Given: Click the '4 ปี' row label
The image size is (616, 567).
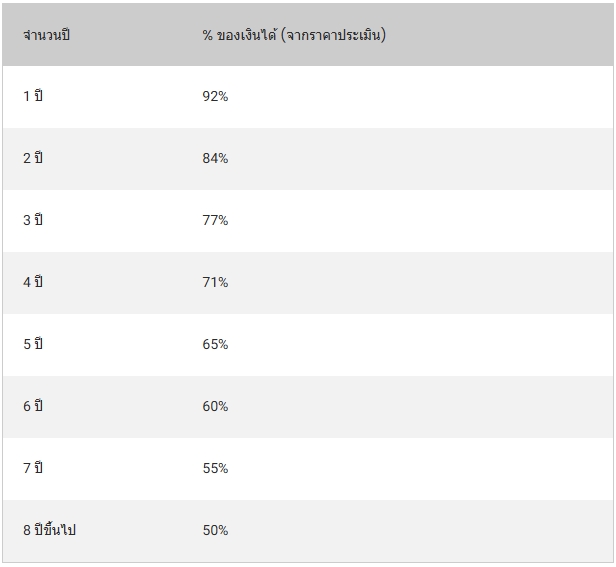Looking at the screenshot, I should pos(33,283).
